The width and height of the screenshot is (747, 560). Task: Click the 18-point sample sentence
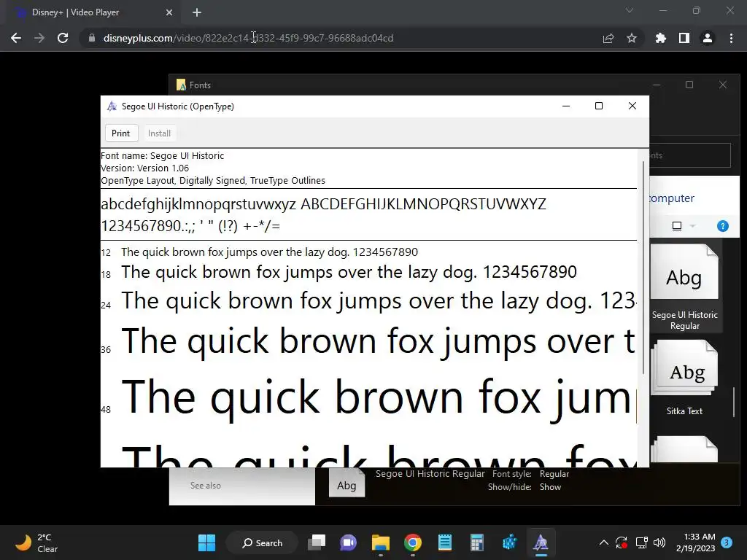[349, 272]
